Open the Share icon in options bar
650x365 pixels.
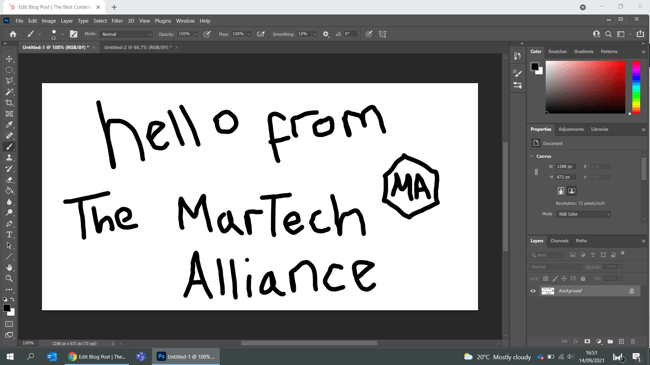point(640,34)
